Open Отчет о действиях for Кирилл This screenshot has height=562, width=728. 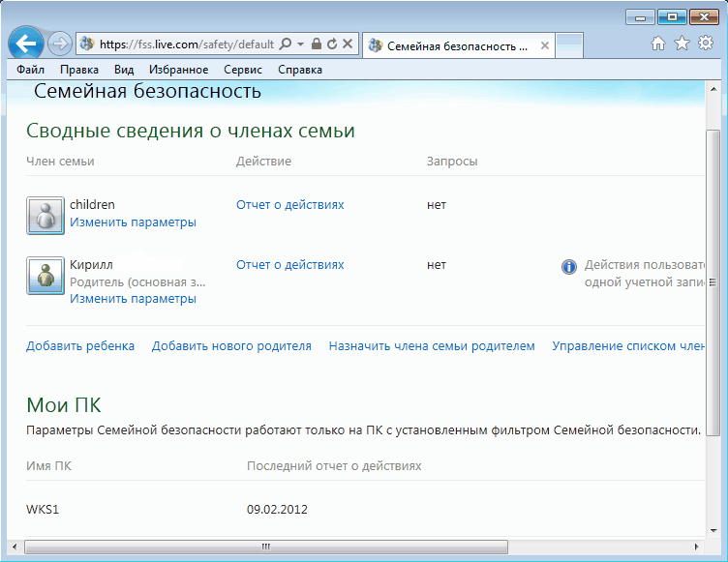click(x=290, y=264)
